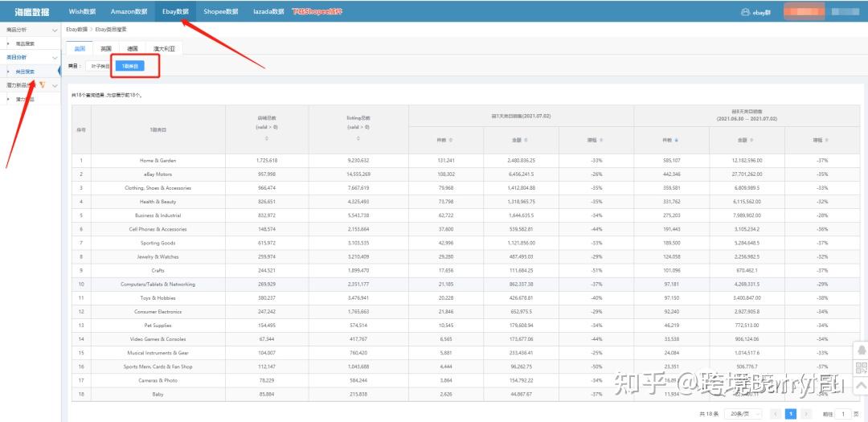Click Ebay数据 in the breadcrumb
This screenshot has width=868, height=422.
(x=76, y=30)
